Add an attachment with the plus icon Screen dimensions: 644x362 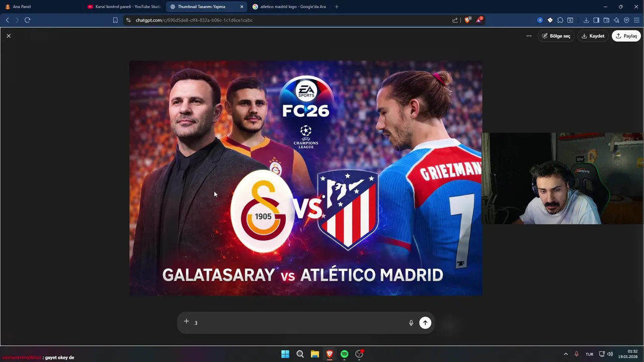(186, 321)
